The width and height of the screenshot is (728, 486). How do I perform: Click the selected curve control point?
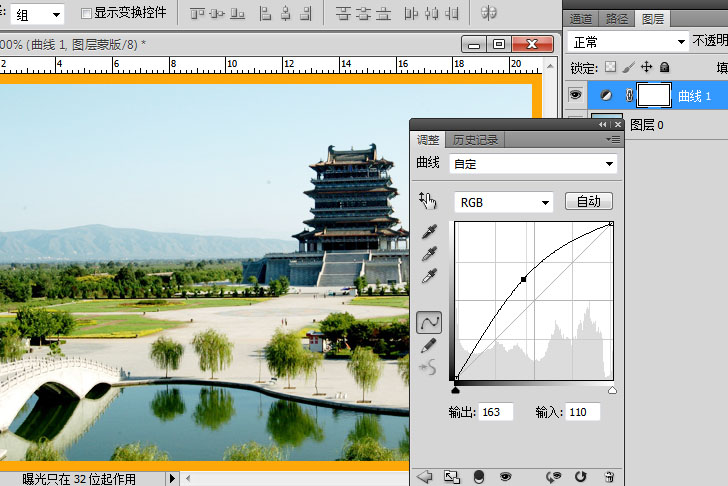click(524, 279)
